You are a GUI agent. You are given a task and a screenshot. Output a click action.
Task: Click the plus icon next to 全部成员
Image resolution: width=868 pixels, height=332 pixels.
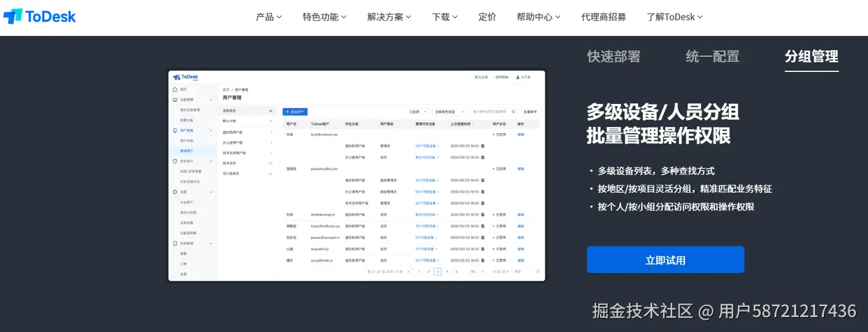(271, 111)
